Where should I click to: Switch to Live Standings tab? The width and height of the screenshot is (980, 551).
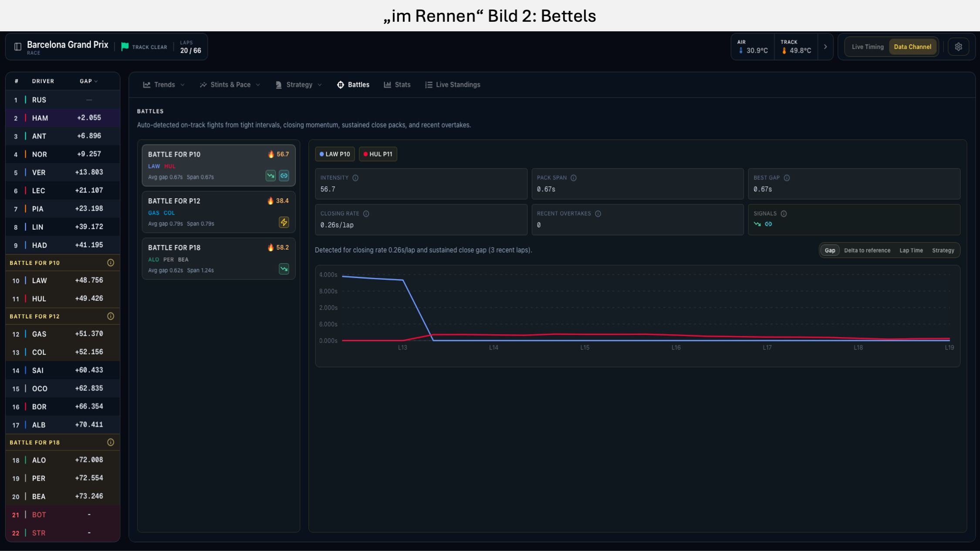(x=453, y=85)
